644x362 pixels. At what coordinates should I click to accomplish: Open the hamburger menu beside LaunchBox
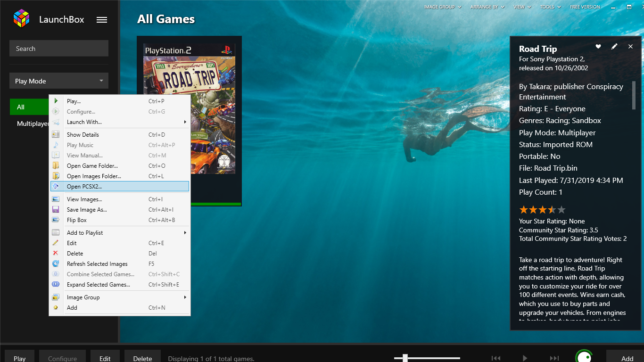pyautogui.click(x=102, y=20)
